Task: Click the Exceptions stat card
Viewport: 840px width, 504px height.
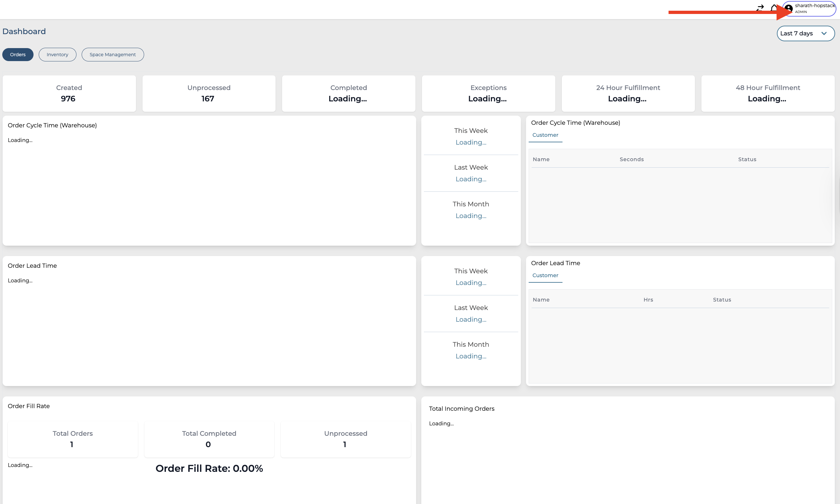Action: click(x=488, y=93)
